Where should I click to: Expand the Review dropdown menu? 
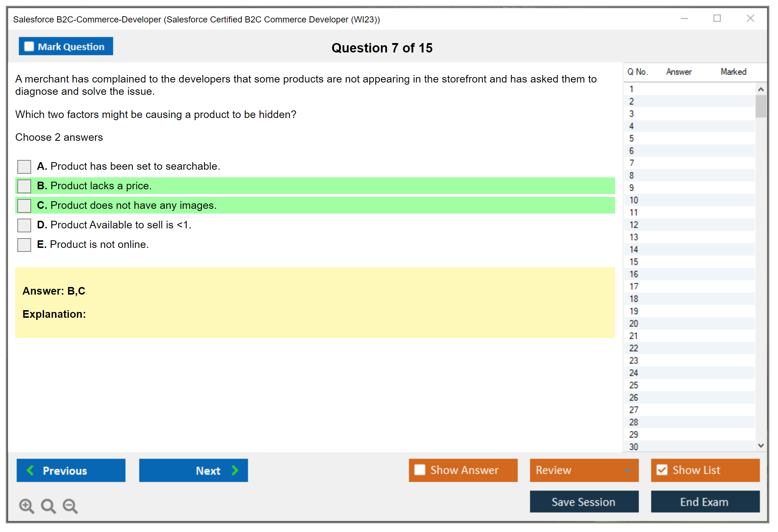(628, 470)
